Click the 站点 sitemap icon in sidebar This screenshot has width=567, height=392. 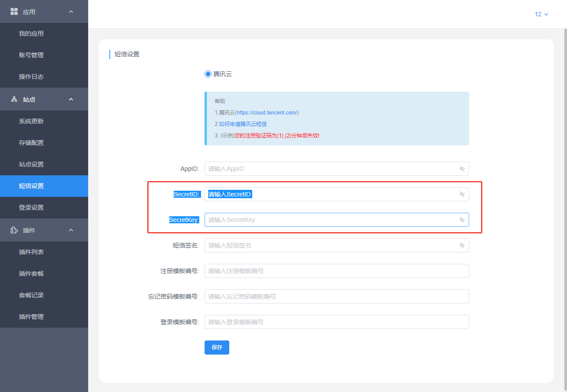(14, 99)
